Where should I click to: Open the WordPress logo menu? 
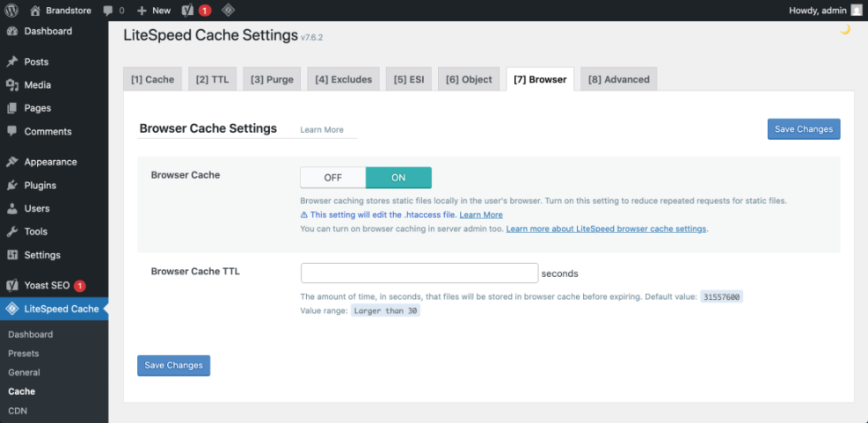click(11, 10)
